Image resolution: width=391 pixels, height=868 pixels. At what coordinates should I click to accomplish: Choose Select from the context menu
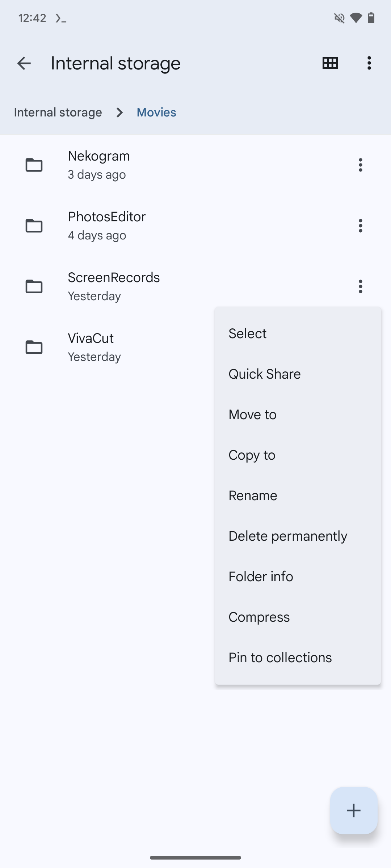click(248, 333)
